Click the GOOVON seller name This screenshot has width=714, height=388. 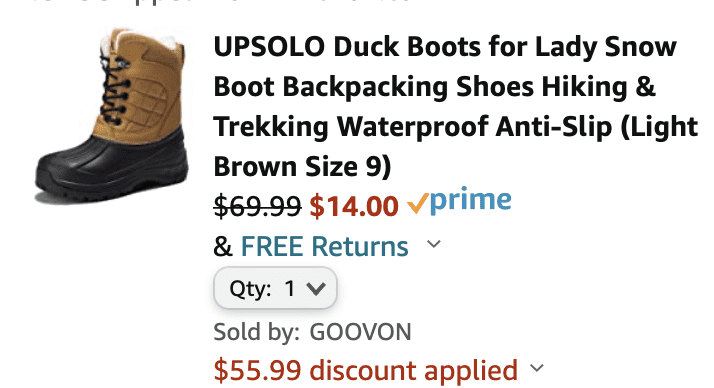coord(360,332)
